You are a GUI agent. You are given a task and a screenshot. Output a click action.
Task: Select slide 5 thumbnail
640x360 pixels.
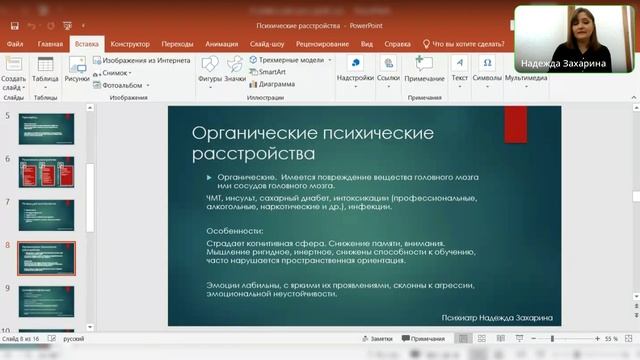[x=47, y=129]
